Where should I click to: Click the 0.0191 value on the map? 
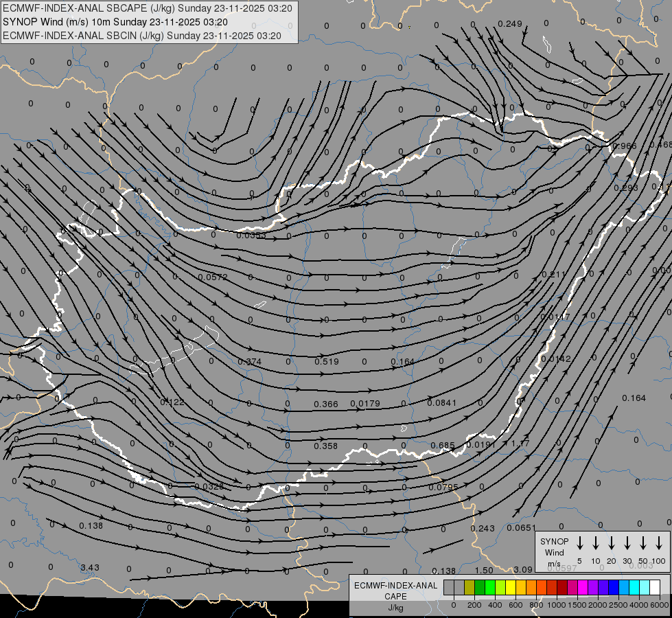click(x=481, y=445)
